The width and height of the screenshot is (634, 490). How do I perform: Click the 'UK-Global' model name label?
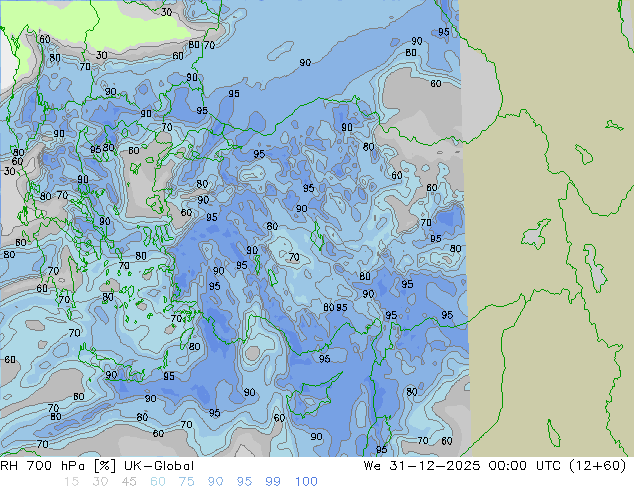click(x=159, y=466)
